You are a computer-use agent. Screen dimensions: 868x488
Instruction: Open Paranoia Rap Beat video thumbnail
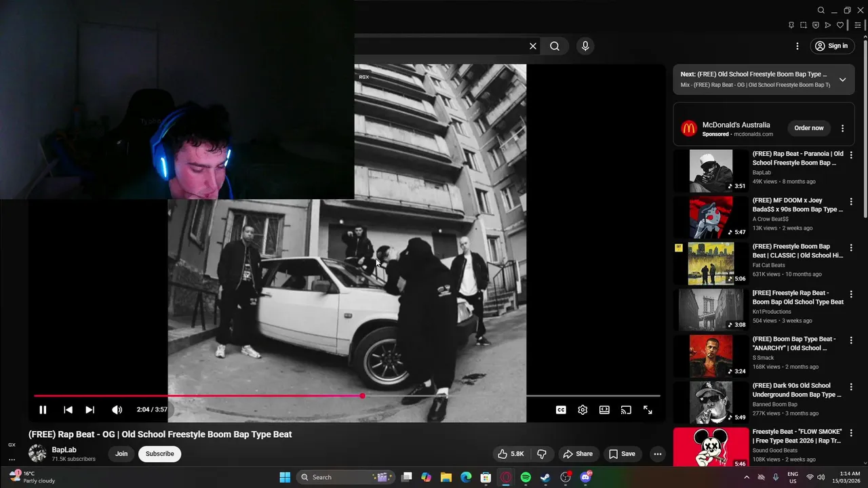pyautogui.click(x=711, y=171)
